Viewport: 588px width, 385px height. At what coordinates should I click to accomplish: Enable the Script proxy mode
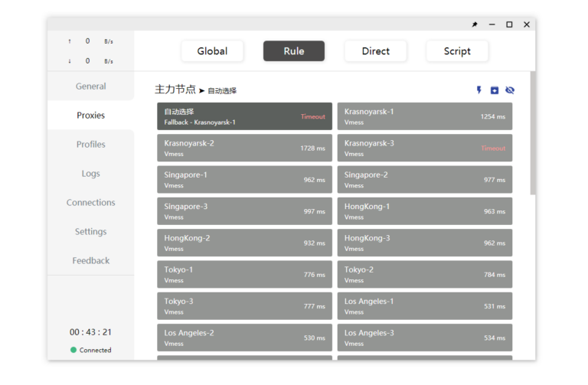[457, 51]
